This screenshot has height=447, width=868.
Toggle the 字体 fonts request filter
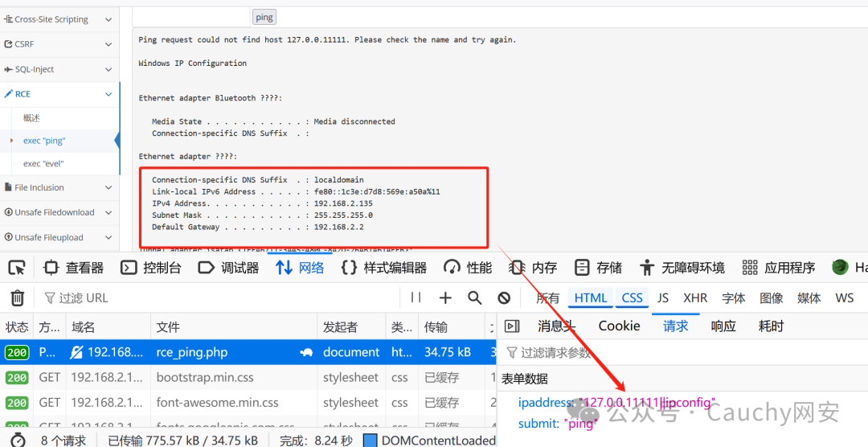point(734,298)
